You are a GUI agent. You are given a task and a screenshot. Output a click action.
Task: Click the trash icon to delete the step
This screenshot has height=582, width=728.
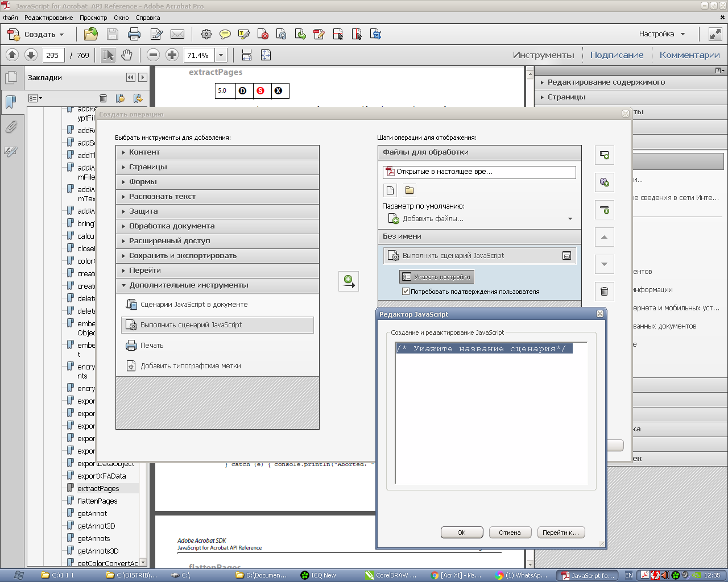point(604,292)
